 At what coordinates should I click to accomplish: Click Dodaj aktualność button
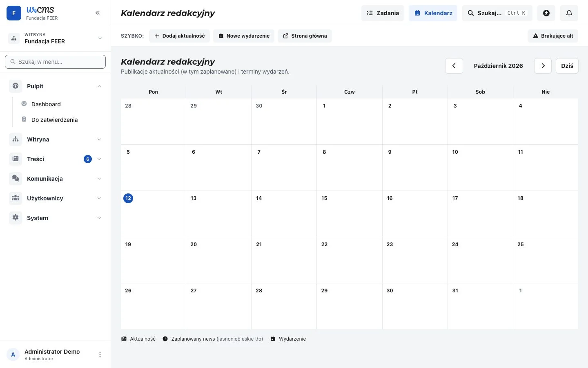[x=179, y=36]
